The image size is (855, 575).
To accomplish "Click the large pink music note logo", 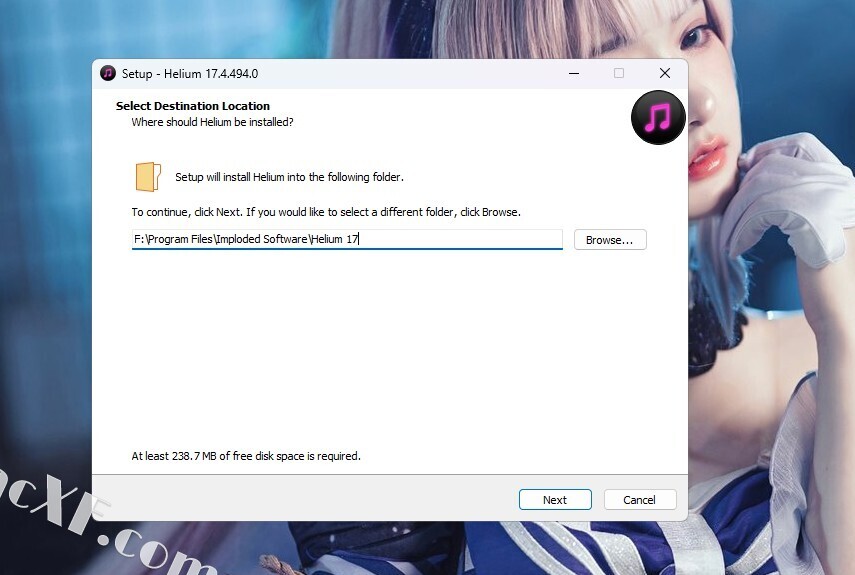I will click(x=658, y=118).
